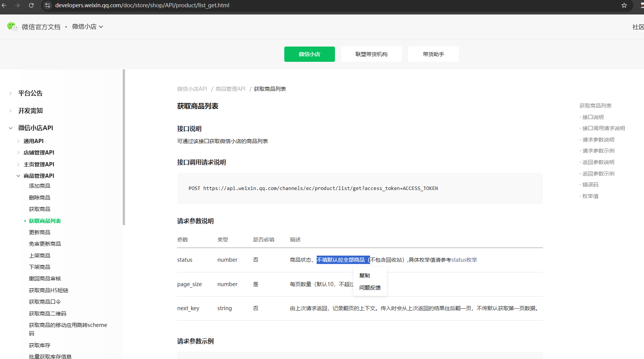Viewport: 644px width, 359px height.
Task: Click the WeChat logo icon
Action: point(12,26)
